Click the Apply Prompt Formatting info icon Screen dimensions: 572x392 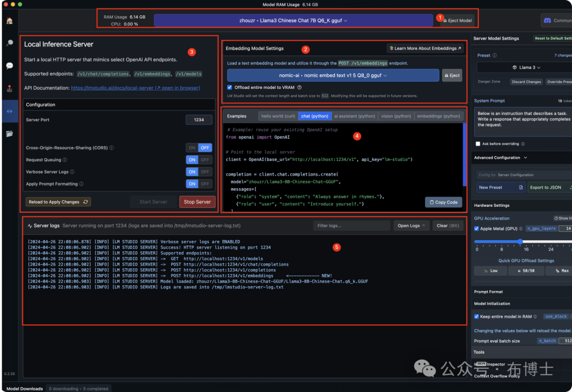click(82, 184)
